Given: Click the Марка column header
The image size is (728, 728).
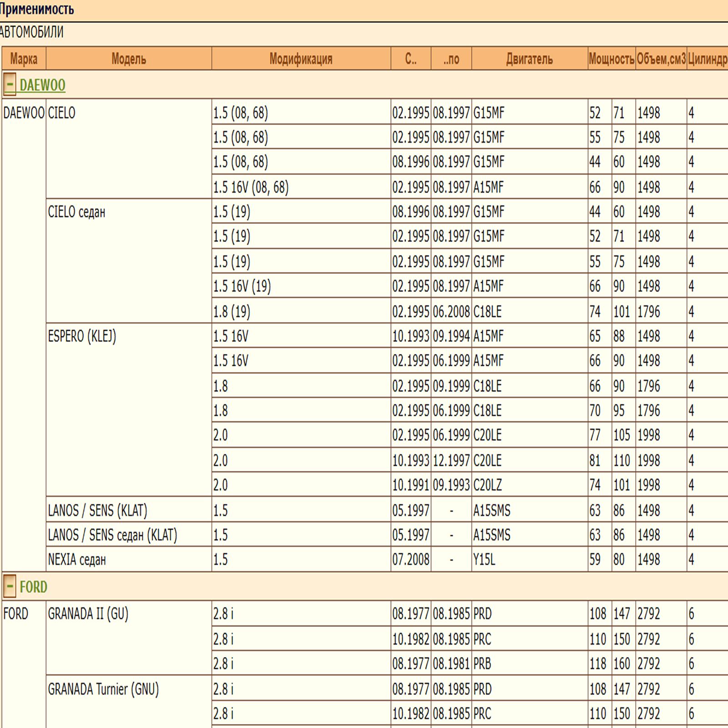Looking at the screenshot, I should click(x=24, y=59).
